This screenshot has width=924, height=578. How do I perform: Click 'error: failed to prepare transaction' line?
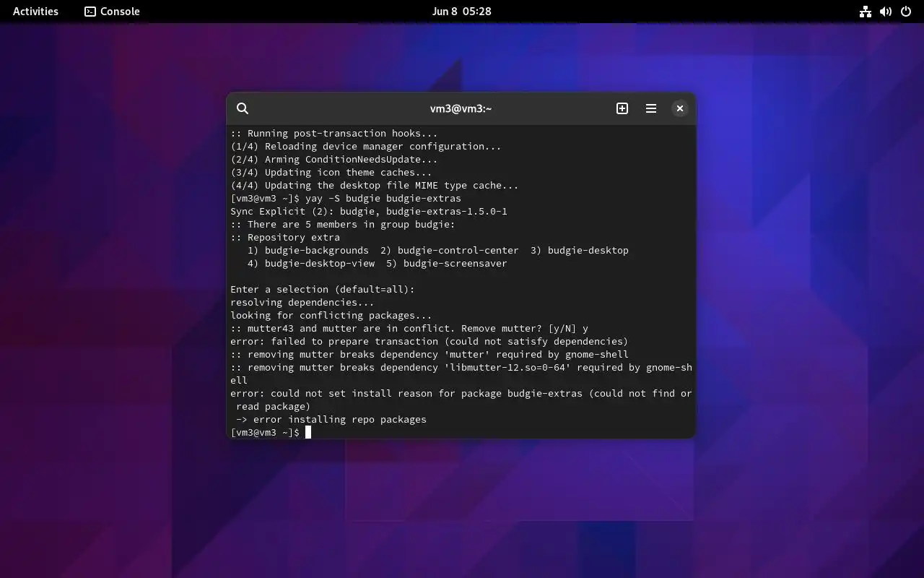coord(430,341)
